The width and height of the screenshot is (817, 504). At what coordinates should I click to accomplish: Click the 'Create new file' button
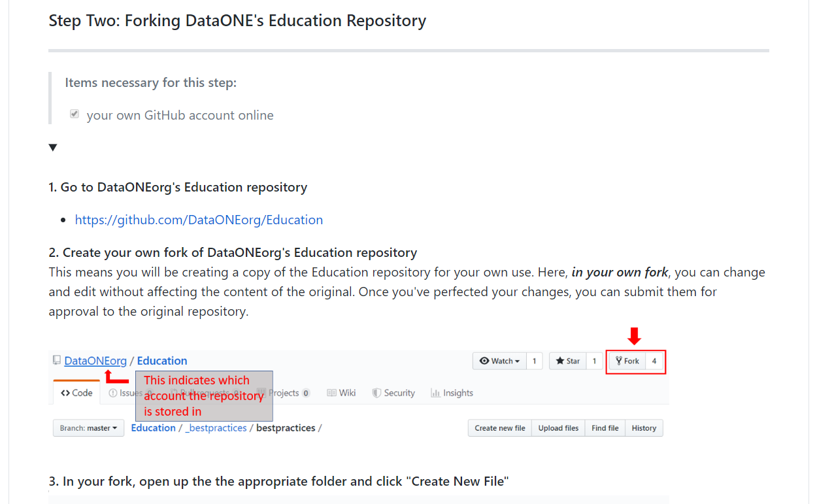[x=500, y=428]
